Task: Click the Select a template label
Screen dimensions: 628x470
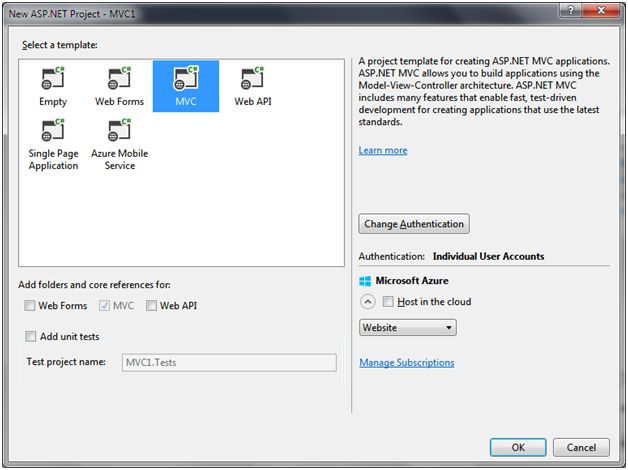Action: (60, 45)
